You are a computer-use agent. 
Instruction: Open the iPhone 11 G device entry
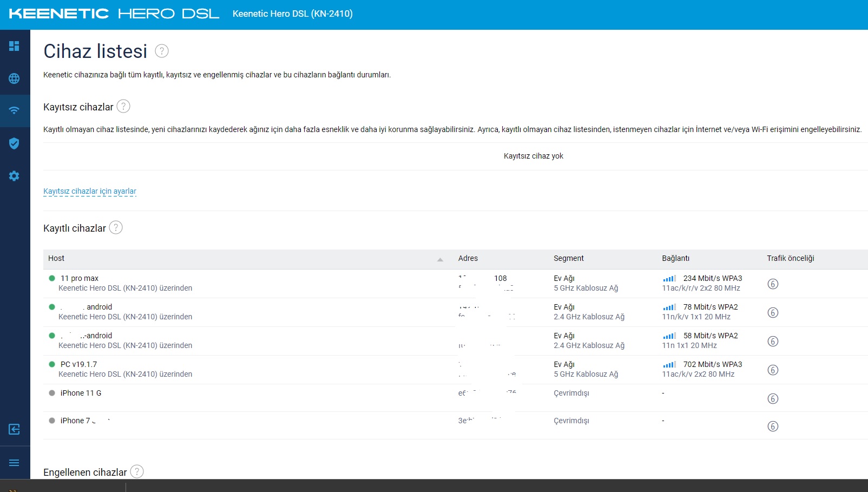point(81,393)
